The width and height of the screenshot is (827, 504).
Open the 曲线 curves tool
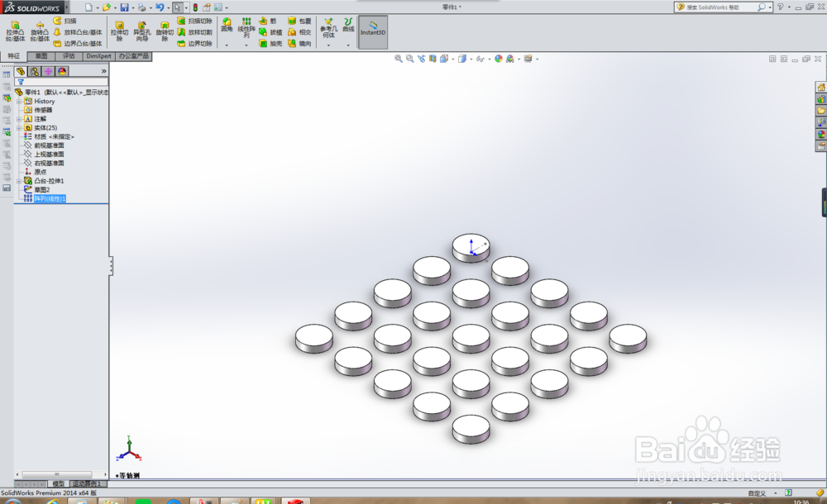(349, 25)
